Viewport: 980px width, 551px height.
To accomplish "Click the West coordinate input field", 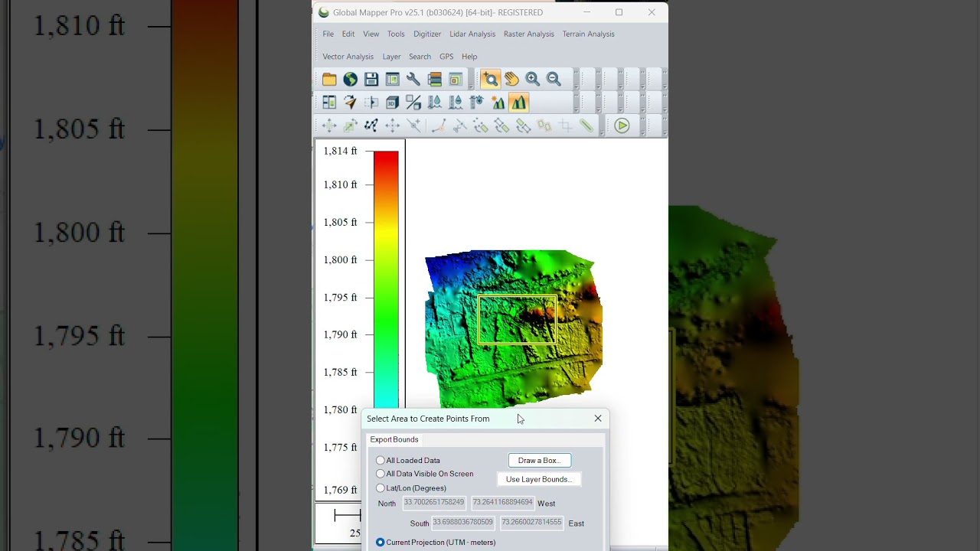I will point(502,503).
